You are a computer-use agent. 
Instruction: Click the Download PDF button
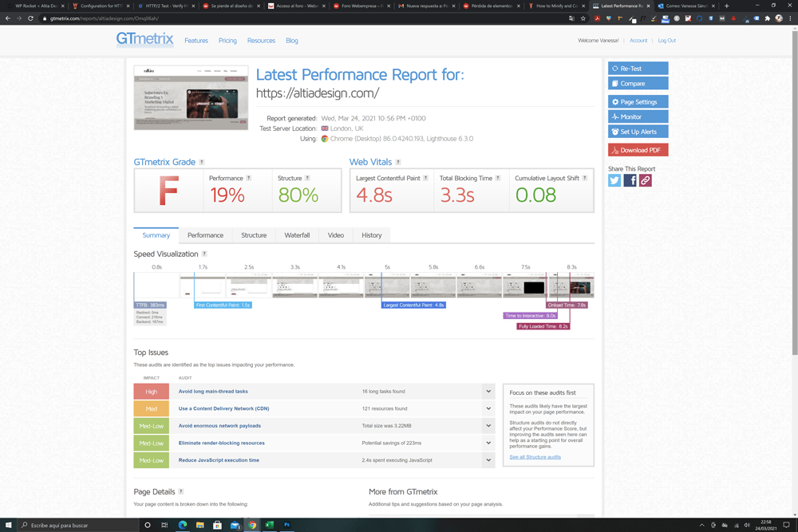(x=638, y=150)
